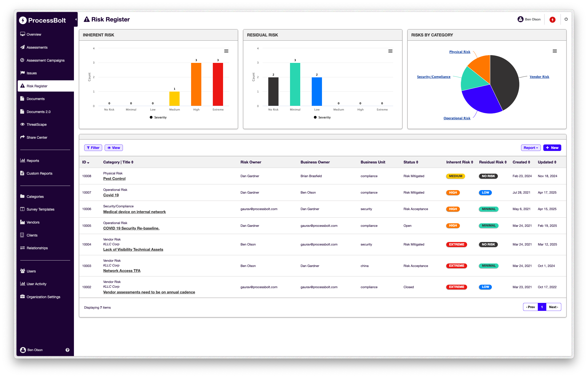The image size is (588, 377).
Task: Click the red lightning alert icon in header
Action: pos(552,19)
